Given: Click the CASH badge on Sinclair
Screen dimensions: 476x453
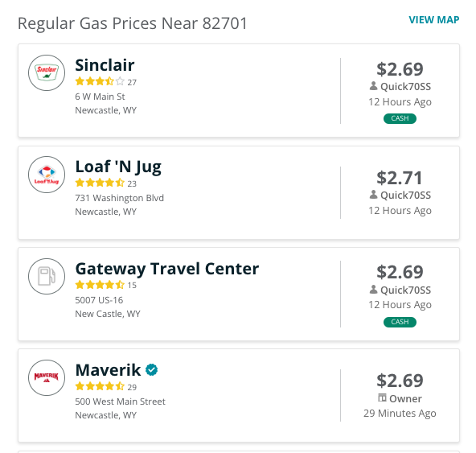Looking at the screenshot, I should [400, 118].
